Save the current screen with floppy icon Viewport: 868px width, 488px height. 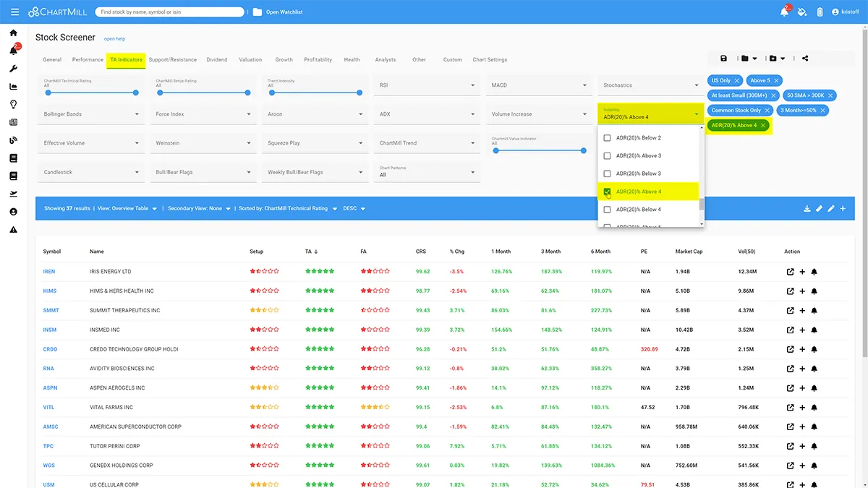724,59
